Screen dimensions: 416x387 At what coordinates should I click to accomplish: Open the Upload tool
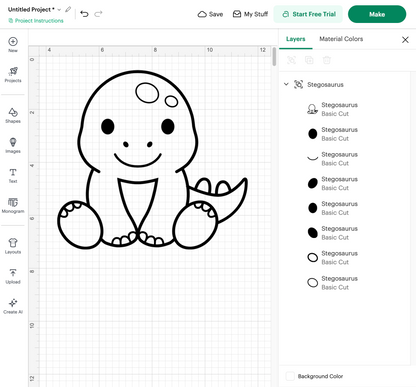[13, 276]
